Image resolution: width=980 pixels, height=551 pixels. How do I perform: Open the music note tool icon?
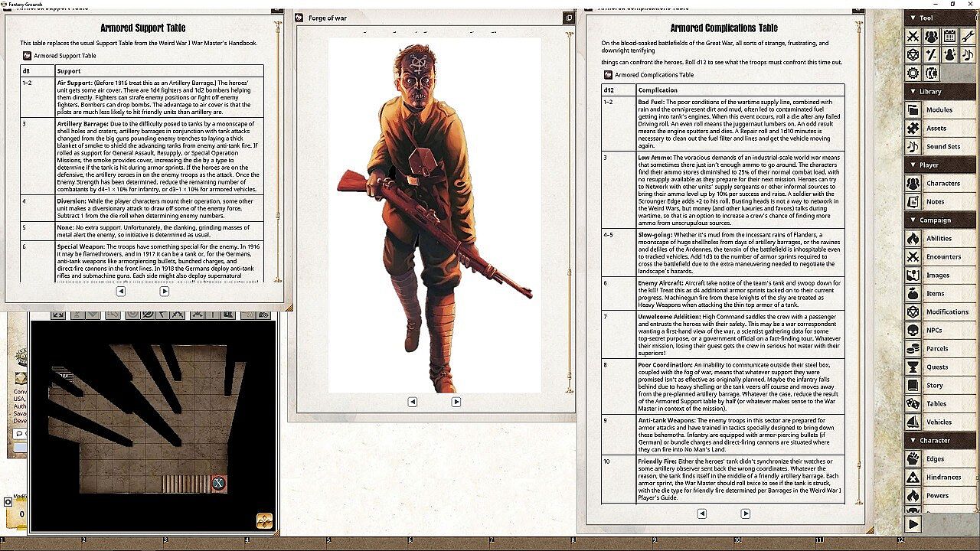point(968,54)
